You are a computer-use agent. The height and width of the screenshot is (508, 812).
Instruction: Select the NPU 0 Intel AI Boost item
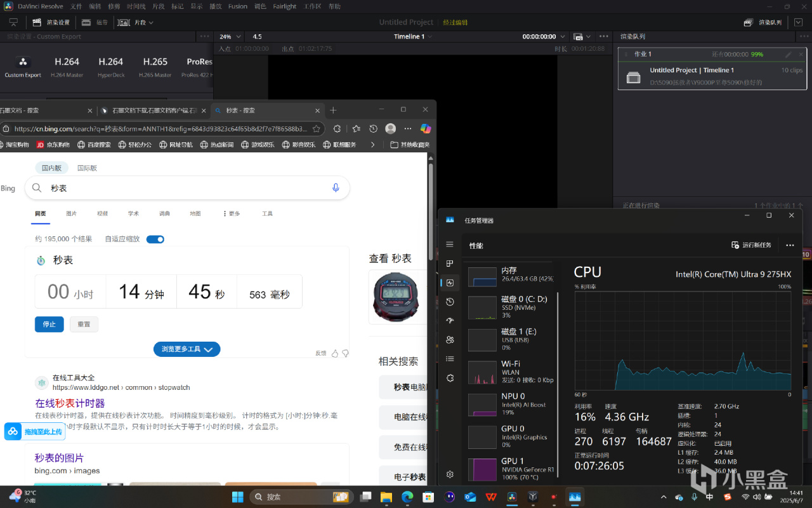coord(511,404)
